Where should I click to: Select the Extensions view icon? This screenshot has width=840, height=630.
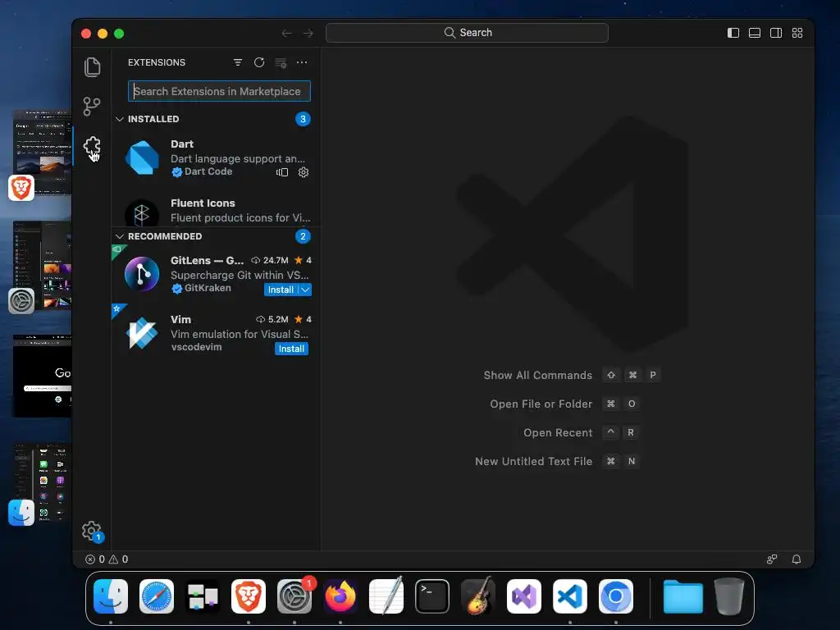point(92,146)
